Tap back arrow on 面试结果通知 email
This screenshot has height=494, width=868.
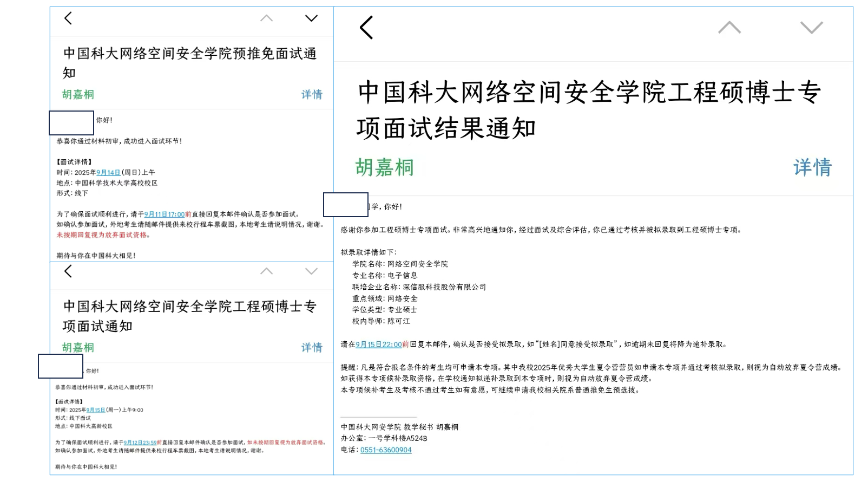pos(366,26)
